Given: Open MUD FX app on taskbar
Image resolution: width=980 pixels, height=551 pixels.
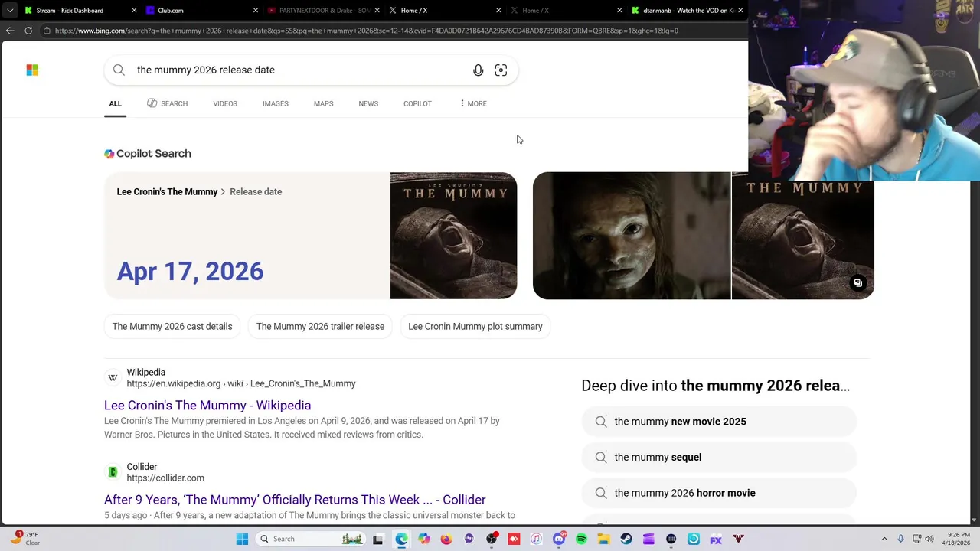Looking at the screenshot, I should [x=716, y=540].
